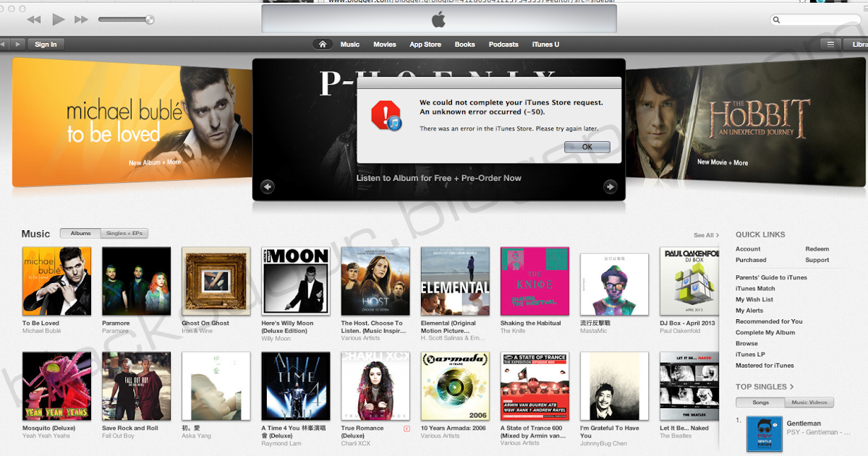Open DJ Box - April 2013 cover
The width and height of the screenshot is (868, 456).
[689, 282]
